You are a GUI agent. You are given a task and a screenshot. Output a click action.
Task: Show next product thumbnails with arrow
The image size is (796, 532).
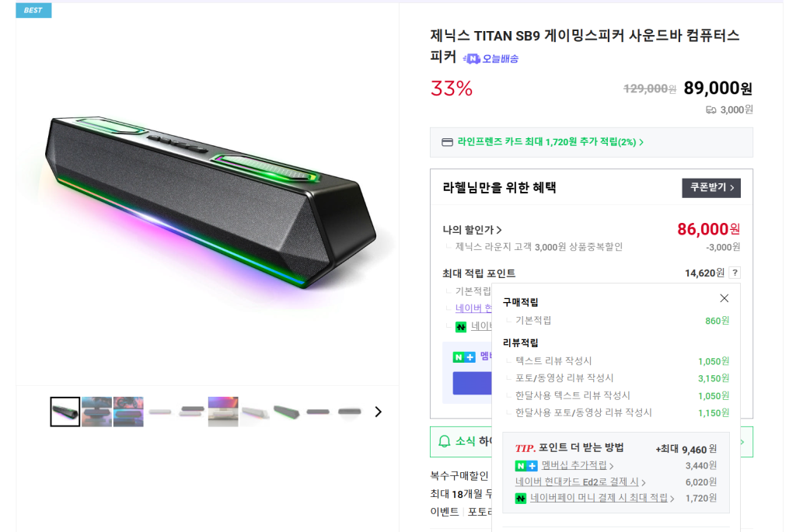coord(378,412)
